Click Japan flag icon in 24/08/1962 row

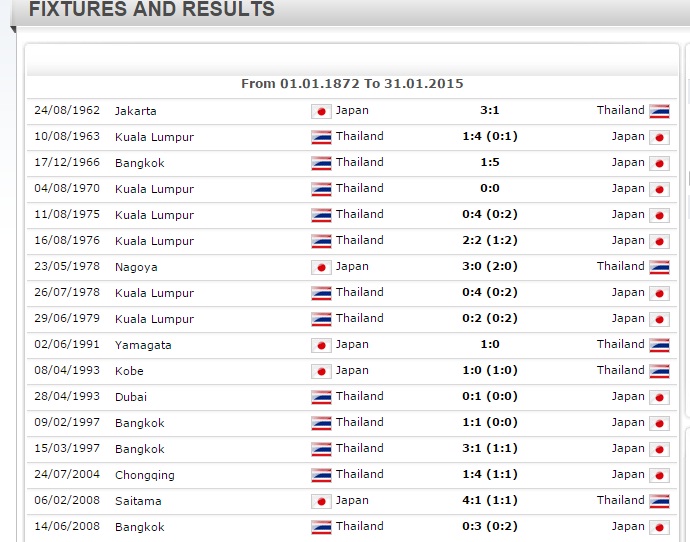coord(321,111)
